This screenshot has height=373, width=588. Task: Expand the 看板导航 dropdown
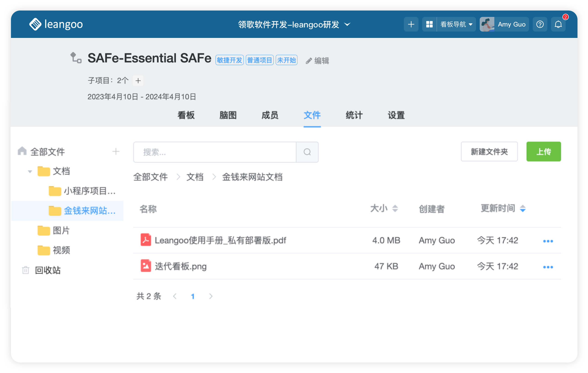(456, 24)
